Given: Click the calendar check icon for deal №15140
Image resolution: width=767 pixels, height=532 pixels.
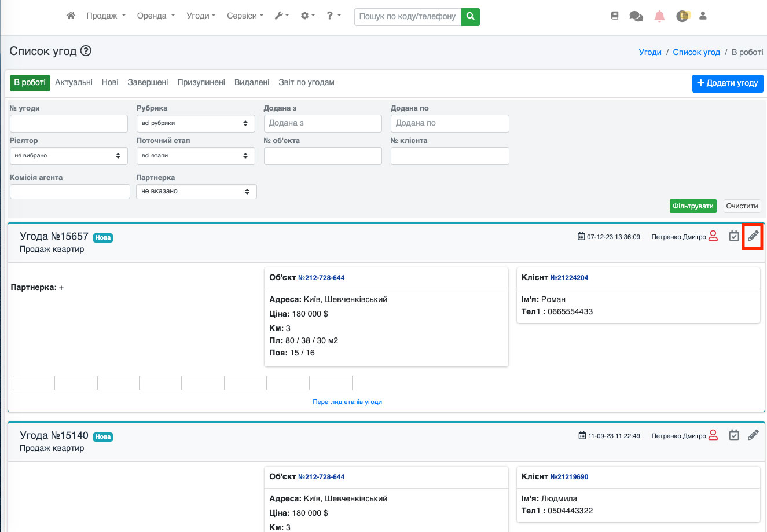Looking at the screenshot, I should (x=734, y=435).
